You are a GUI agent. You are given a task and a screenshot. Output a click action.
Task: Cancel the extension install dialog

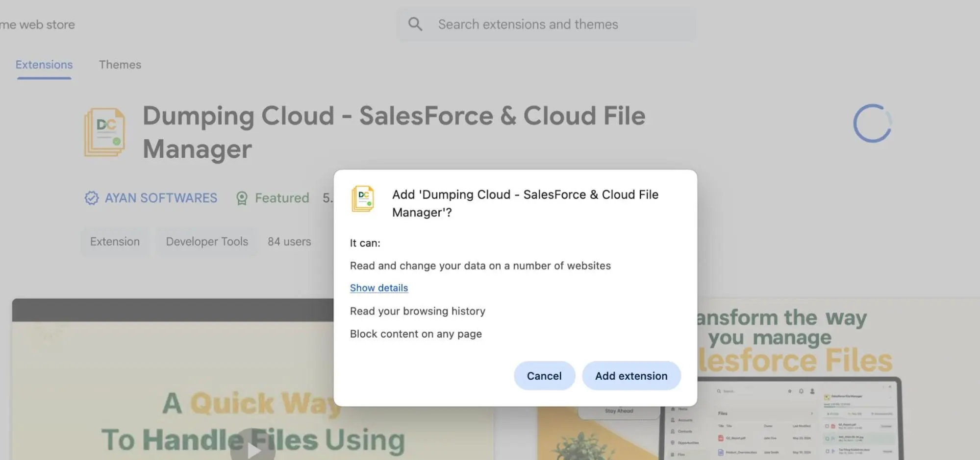tap(544, 376)
